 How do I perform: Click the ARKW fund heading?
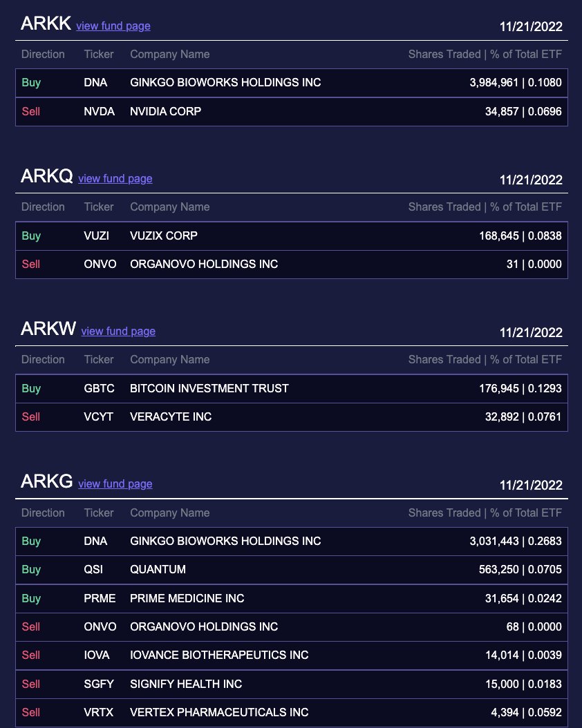point(48,329)
